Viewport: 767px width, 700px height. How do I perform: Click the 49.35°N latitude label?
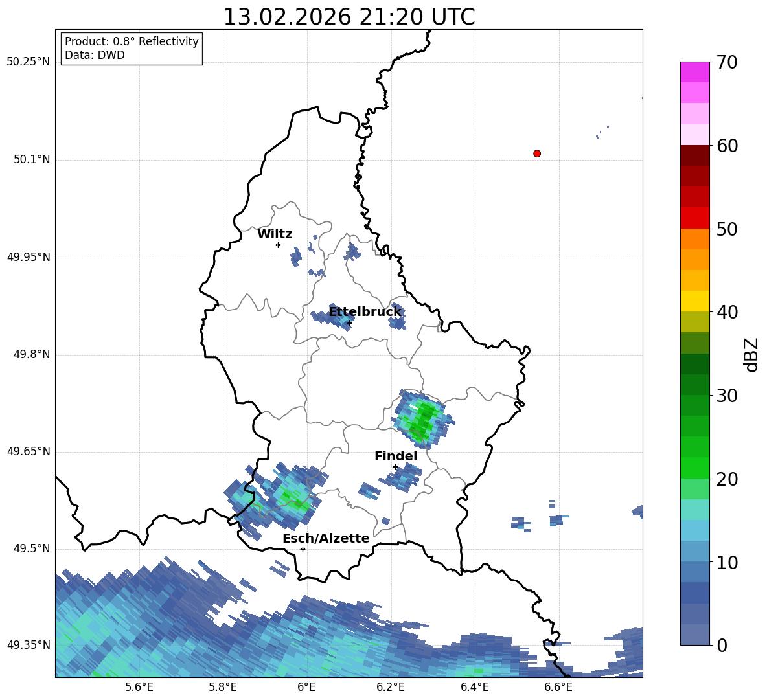coord(29,646)
